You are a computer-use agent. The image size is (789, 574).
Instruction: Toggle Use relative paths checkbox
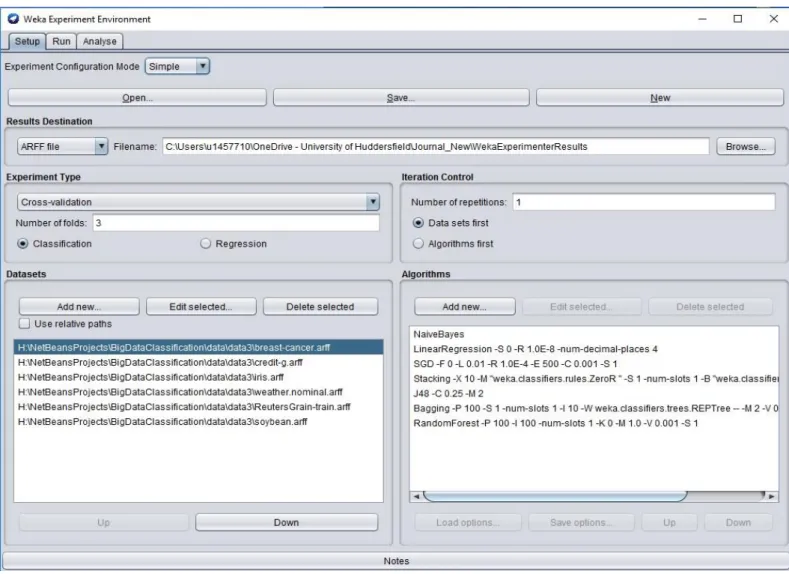(x=24, y=323)
